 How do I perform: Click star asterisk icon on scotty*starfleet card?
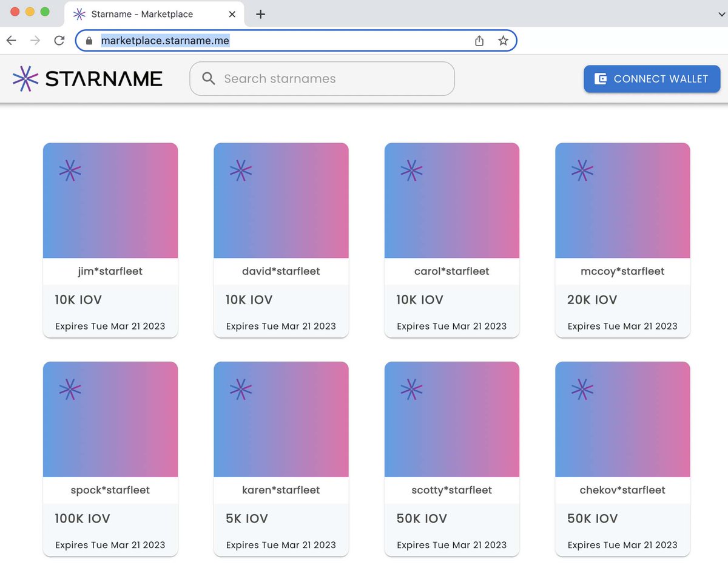pos(412,390)
